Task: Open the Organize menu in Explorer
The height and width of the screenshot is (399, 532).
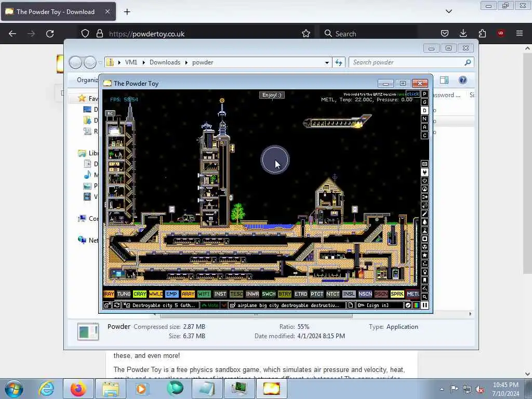Action: pos(87,80)
